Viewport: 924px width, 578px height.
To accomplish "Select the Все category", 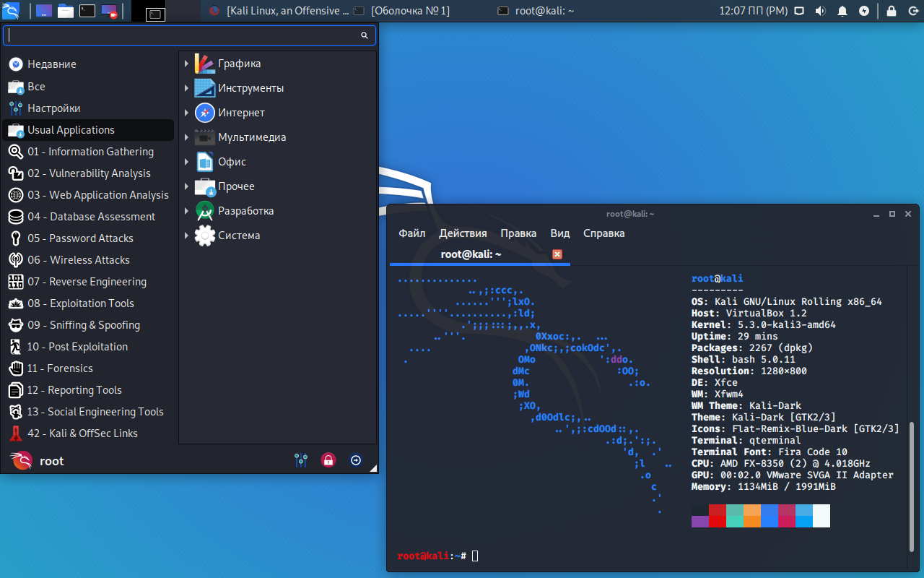I will (x=88, y=87).
